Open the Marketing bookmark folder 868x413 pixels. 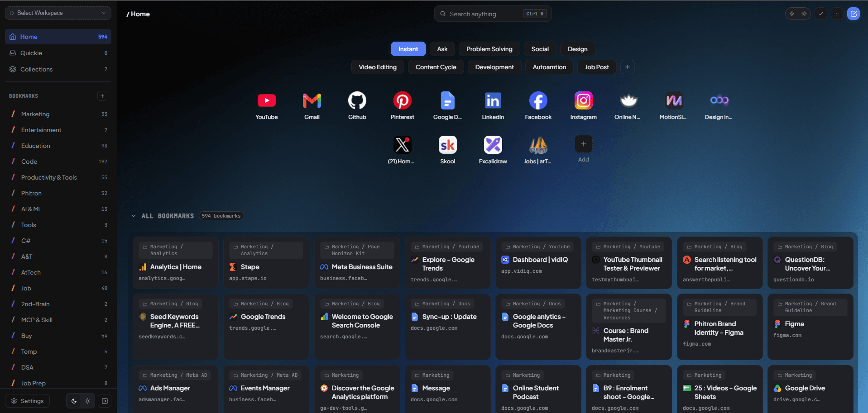coord(58,114)
